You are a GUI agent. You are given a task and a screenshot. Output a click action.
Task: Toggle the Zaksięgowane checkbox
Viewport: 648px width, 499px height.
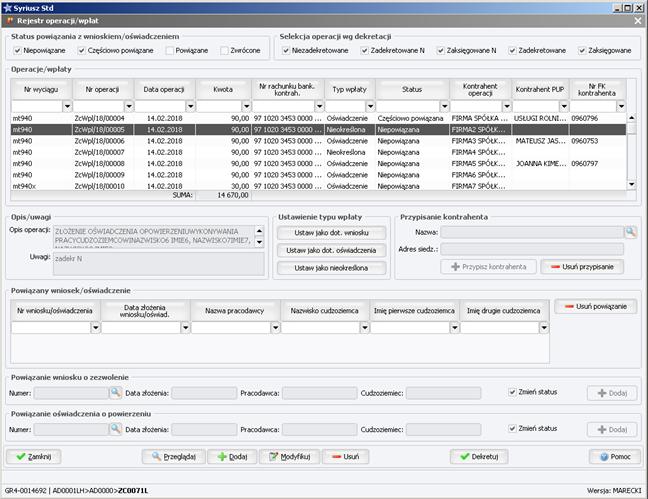coord(582,50)
